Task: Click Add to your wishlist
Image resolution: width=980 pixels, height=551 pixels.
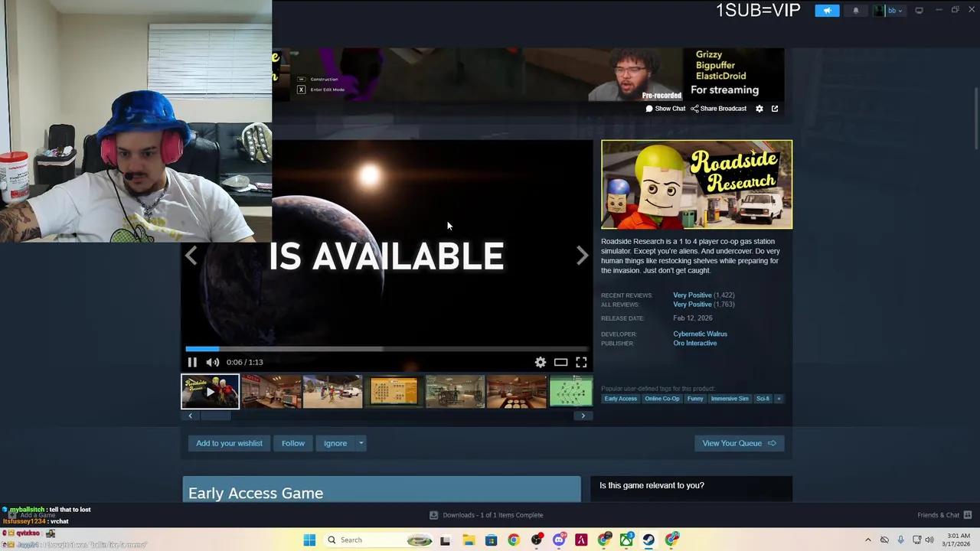Action: [x=229, y=443]
